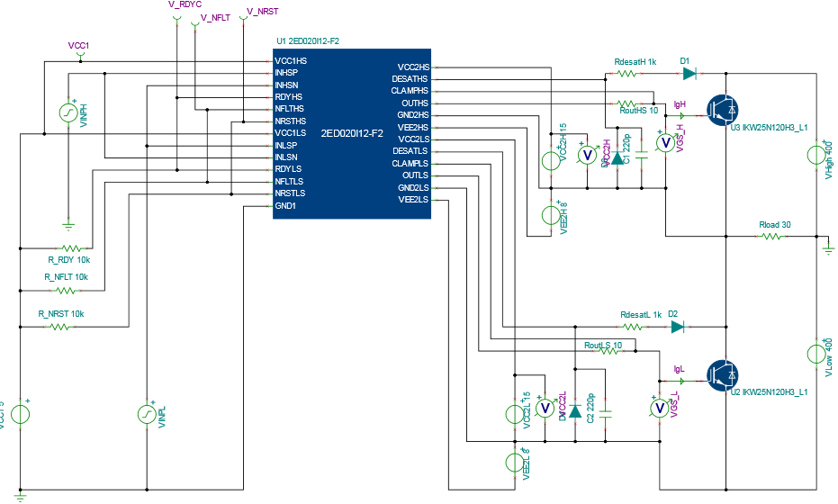Click the DESATLS pin label

[410, 151]
